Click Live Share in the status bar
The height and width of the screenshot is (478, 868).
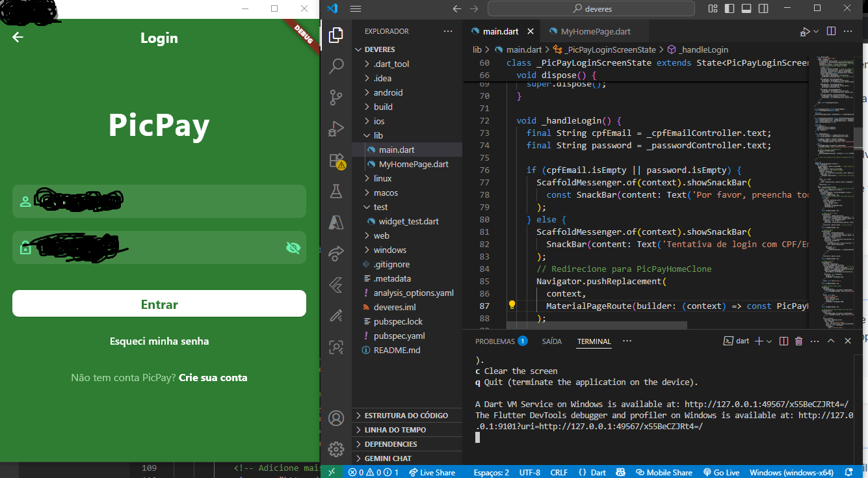(x=432, y=472)
